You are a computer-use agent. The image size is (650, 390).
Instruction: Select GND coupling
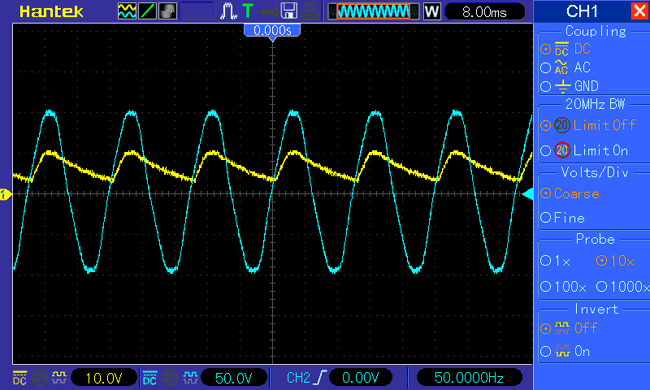(x=570, y=86)
